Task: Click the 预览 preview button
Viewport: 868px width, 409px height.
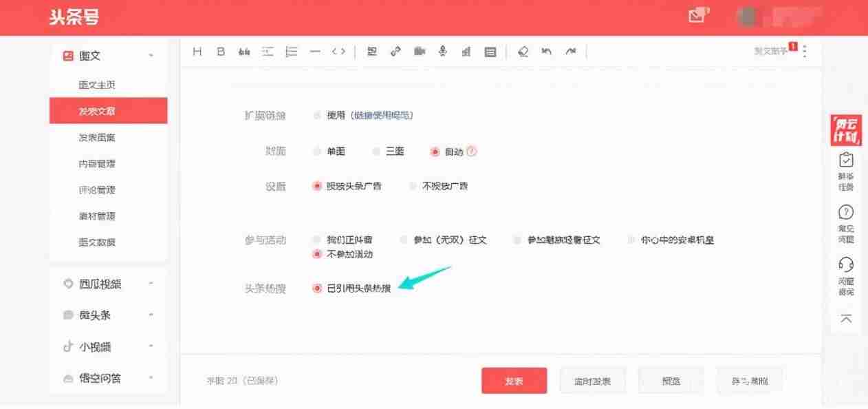Action: pyautogui.click(x=671, y=381)
